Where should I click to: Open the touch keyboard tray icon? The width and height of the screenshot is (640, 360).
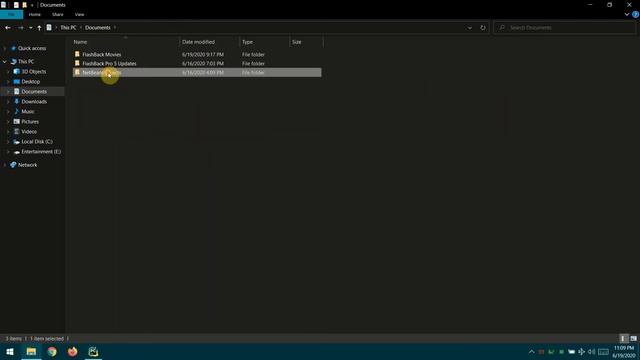[x=603, y=351]
